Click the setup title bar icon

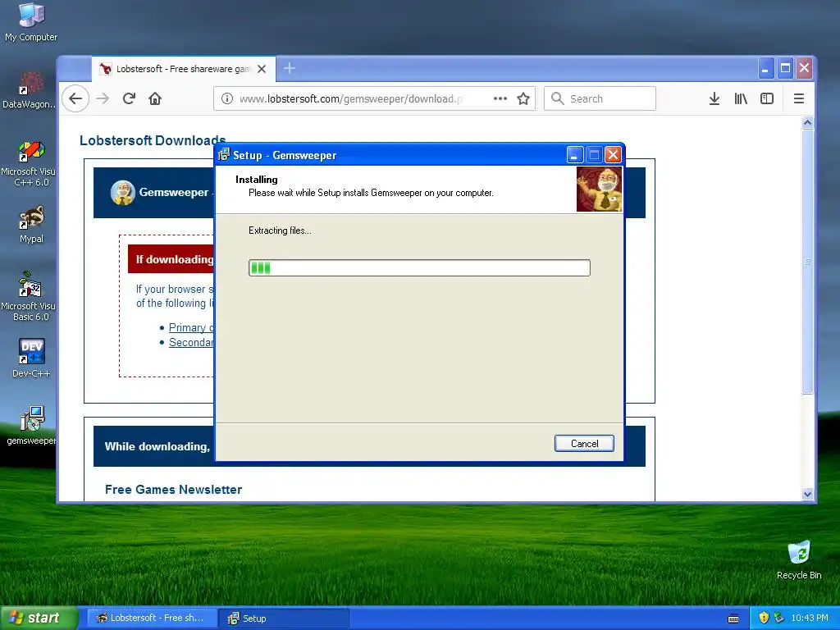point(224,155)
